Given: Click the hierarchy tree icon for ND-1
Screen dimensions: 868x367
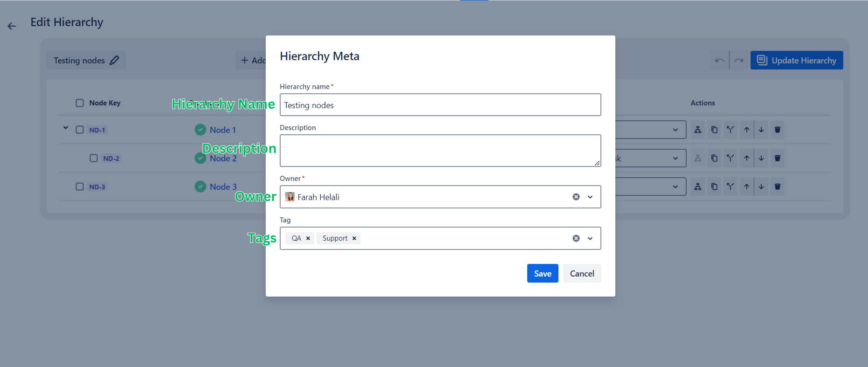Looking at the screenshot, I should coord(698,130).
